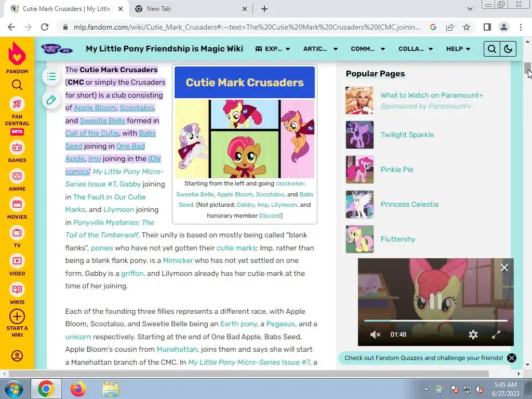
Task: Open Movies icon in Fandom sidebar
Action: click(x=17, y=204)
